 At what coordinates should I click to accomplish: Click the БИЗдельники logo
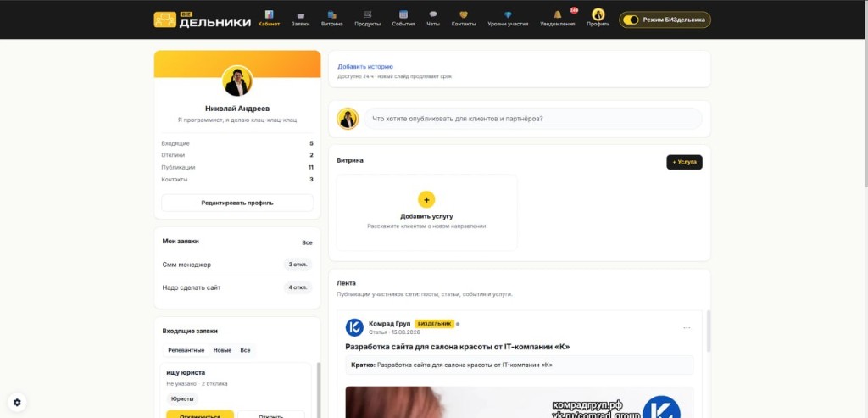coord(202,20)
